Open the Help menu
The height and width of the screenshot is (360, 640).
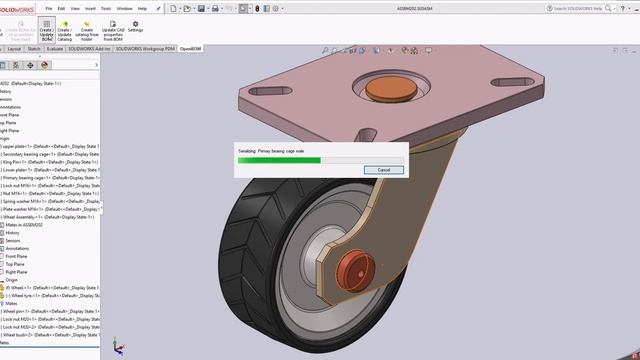tap(142, 8)
